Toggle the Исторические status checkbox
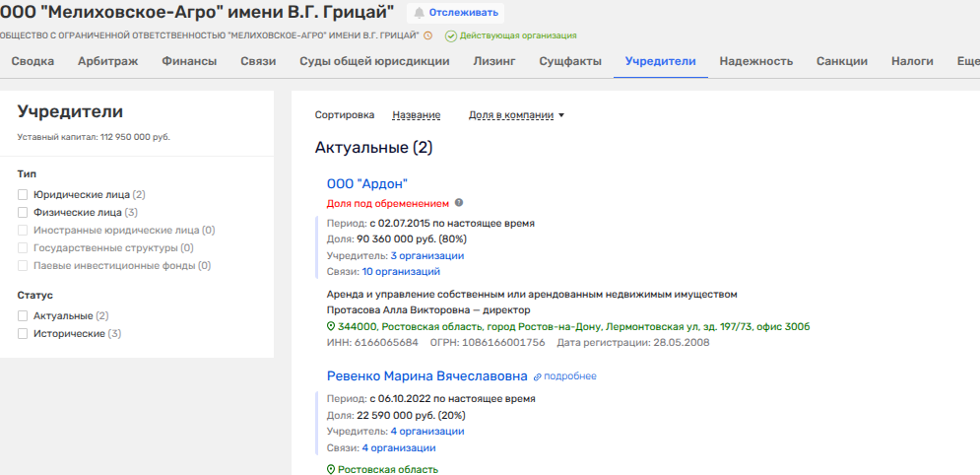 coord(23,334)
